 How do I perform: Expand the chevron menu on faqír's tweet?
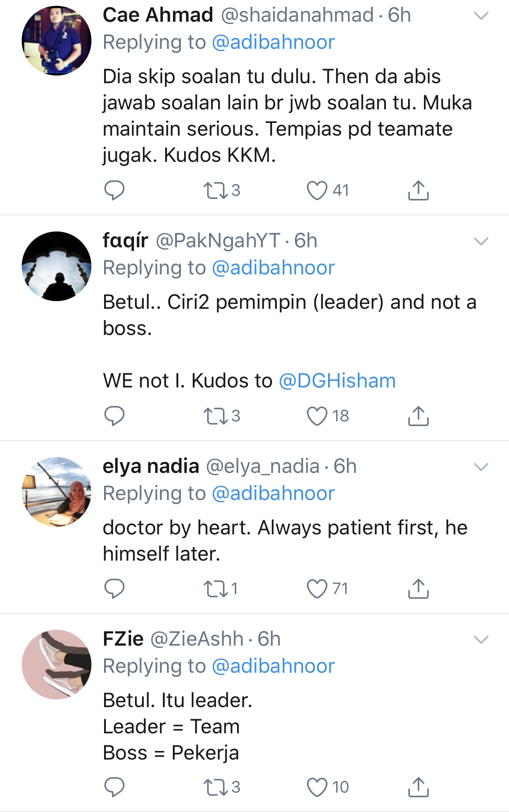click(480, 241)
